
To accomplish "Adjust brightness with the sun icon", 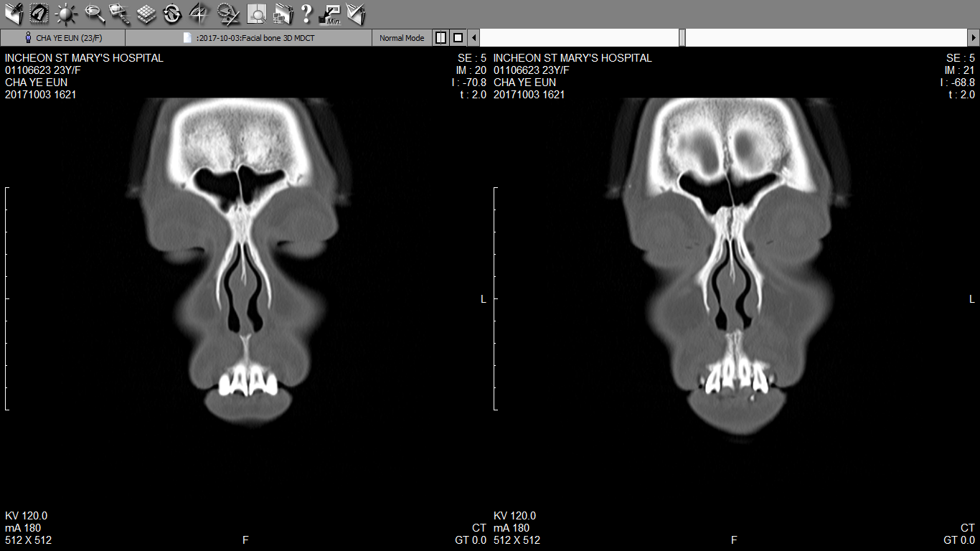I will pyautogui.click(x=66, y=12).
